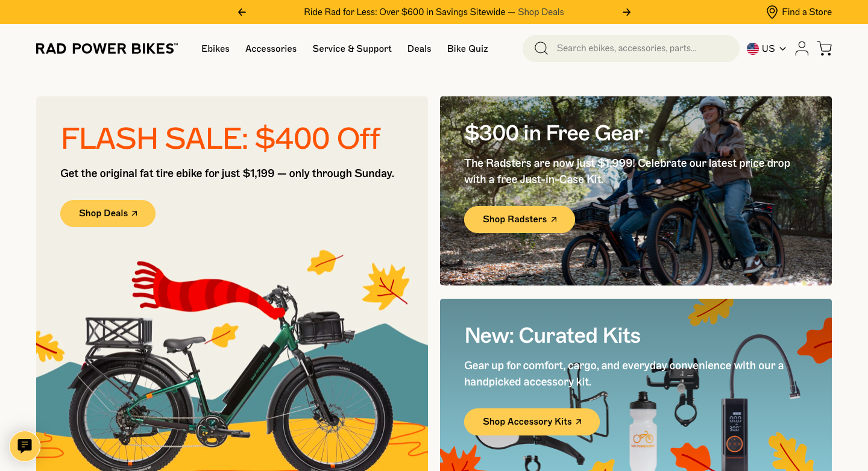Click the next announcement arrow icon
The image size is (868, 471).
[x=626, y=12]
